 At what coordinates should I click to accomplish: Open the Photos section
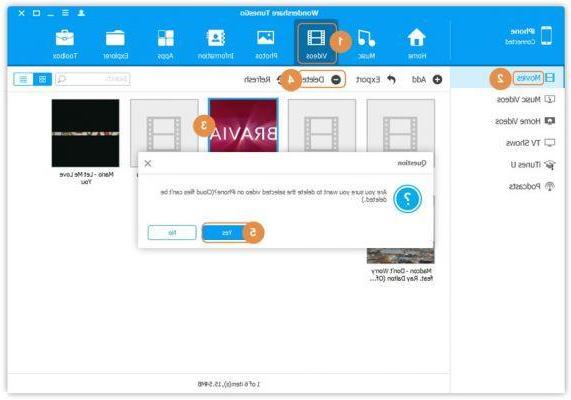[266, 44]
